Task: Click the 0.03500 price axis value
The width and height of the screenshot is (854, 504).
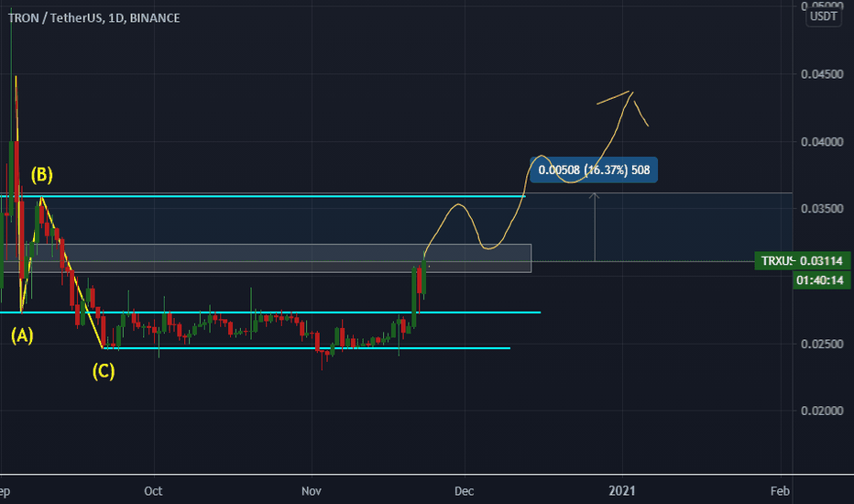Action: [x=822, y=209]
